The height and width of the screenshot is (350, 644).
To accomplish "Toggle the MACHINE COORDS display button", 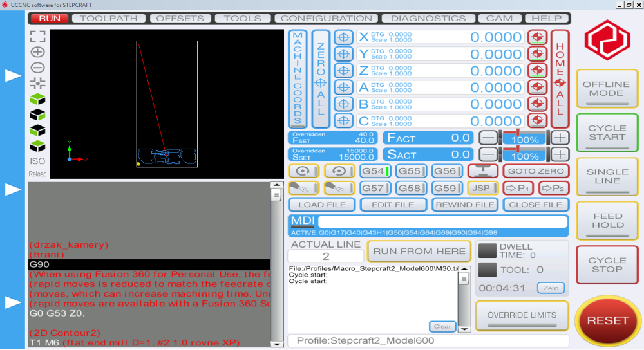I will [x=298, y=78].
